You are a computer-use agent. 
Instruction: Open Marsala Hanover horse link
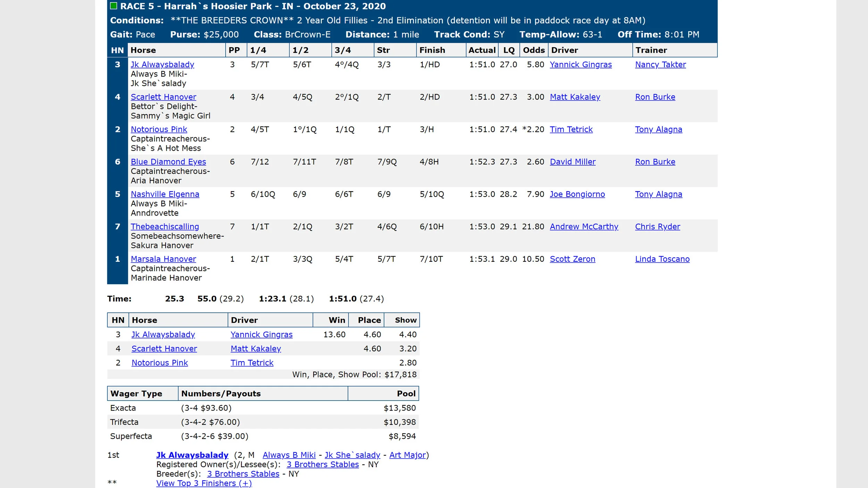click(163, 259)
